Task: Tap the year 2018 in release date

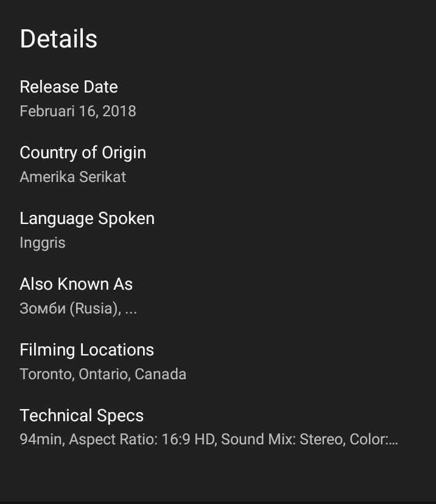Action: pos(119,111)
